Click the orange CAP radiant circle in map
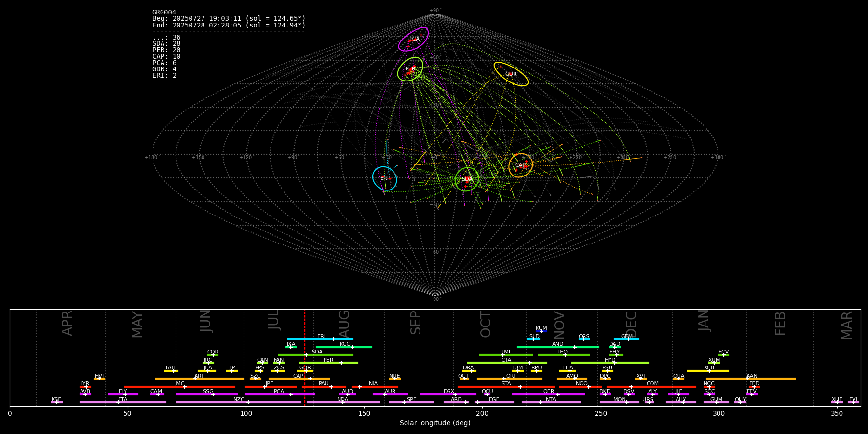 (x=521, y=165)
